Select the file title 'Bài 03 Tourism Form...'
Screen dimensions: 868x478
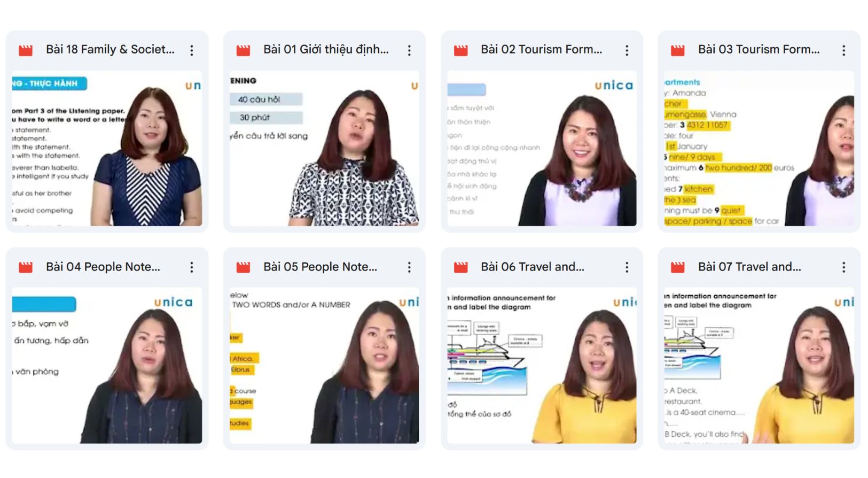(x=758, y=50)
